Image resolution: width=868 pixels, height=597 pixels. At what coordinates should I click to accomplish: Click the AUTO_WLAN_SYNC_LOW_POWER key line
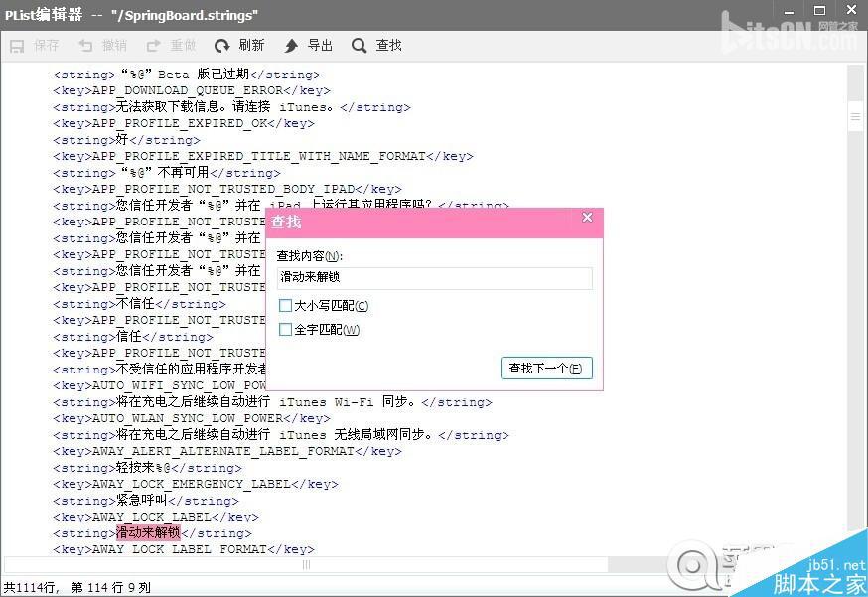pyautogui.click(x=192, y=418)
